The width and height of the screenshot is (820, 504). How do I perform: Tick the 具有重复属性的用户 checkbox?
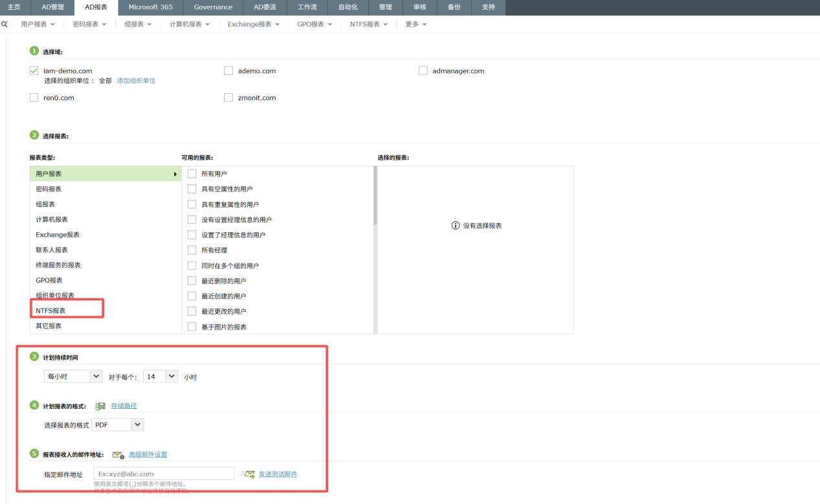(192, 204)
